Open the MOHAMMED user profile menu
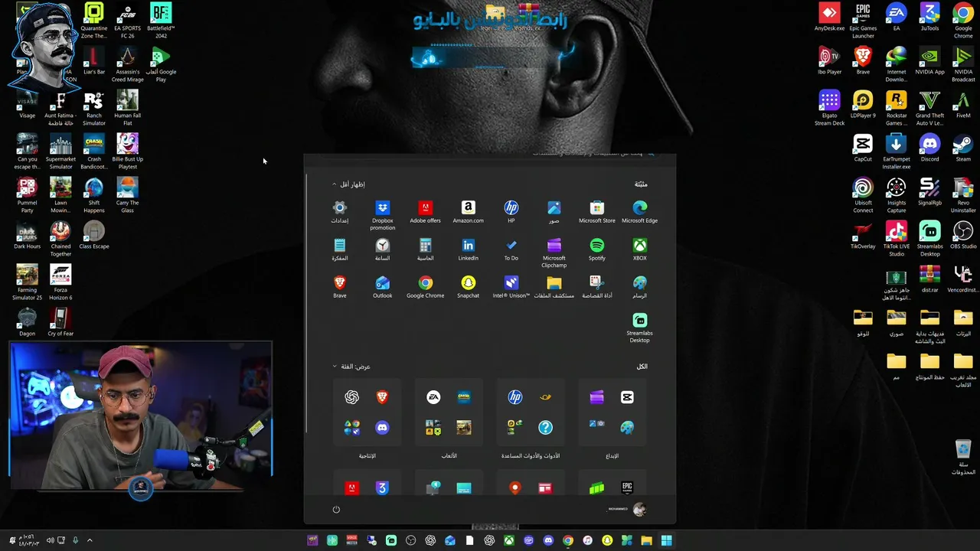980x551 pixels. (x=628, y=510)
